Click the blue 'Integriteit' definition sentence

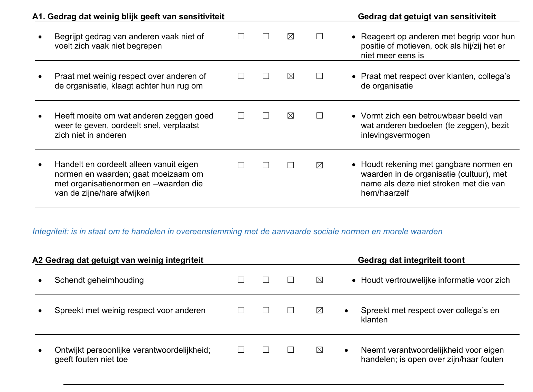[x=237, y=231]
